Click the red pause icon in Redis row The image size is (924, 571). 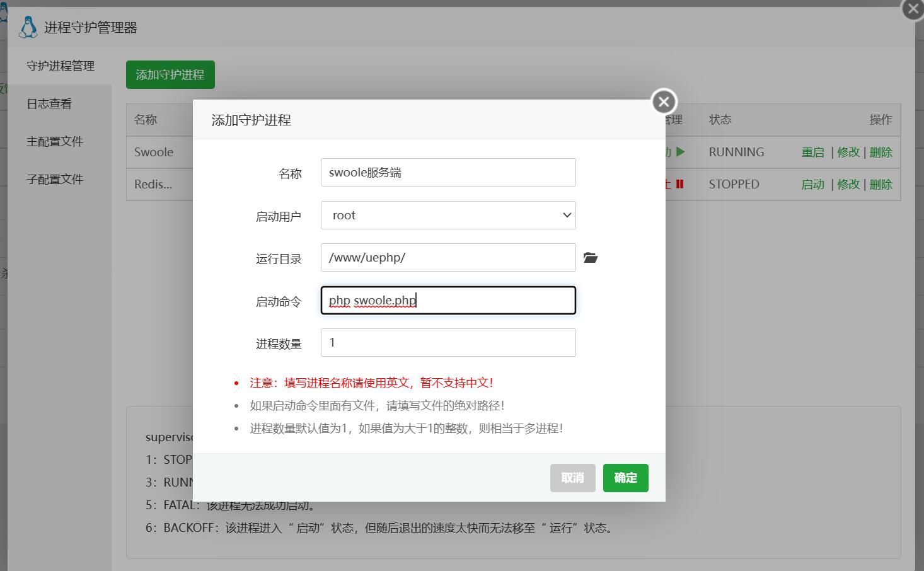pos(680,184)
